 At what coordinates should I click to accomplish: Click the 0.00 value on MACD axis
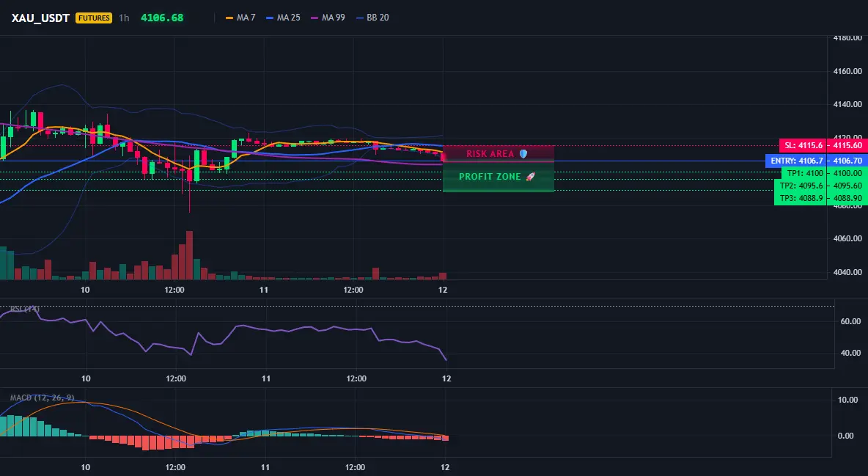[846, 436]
